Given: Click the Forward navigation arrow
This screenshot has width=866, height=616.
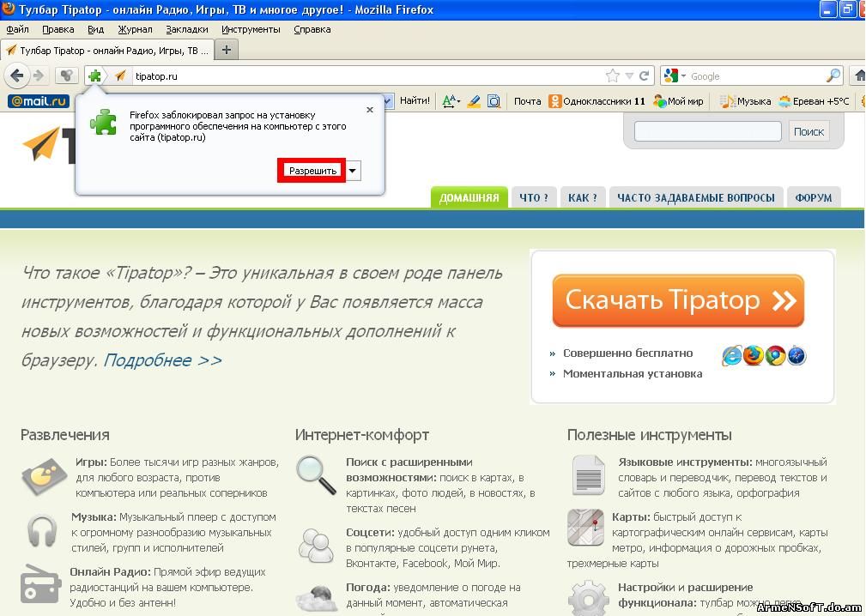Looking at the screenshot, I should point(39,75).
